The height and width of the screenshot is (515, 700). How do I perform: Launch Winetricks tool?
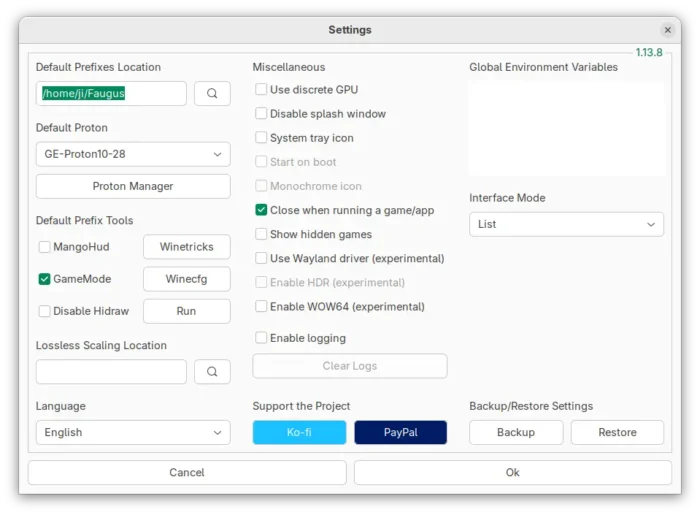click(x=186, y=247)
